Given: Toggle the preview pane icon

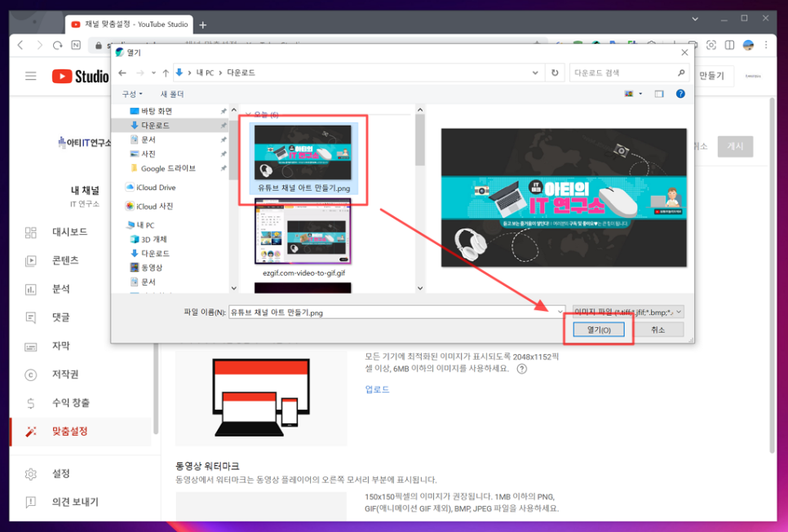Looking at the screenshot, I should [x=659, y=94].
